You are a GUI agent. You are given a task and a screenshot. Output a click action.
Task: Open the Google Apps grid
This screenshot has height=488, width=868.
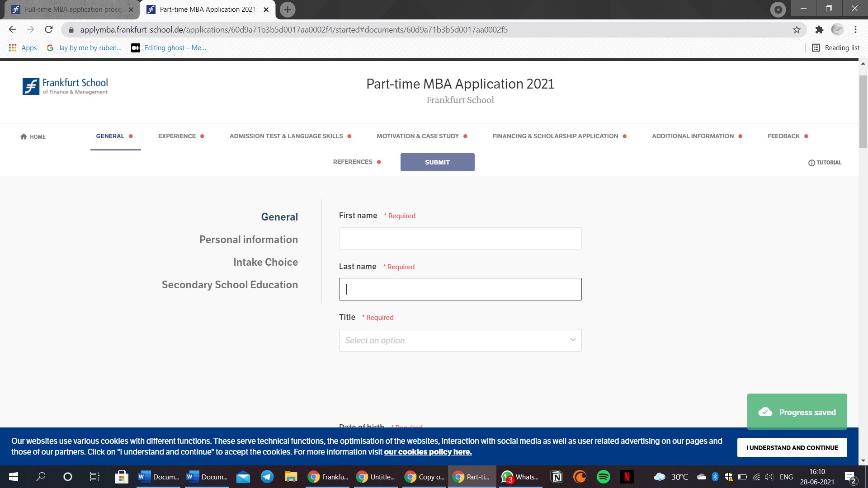(12, 47)
